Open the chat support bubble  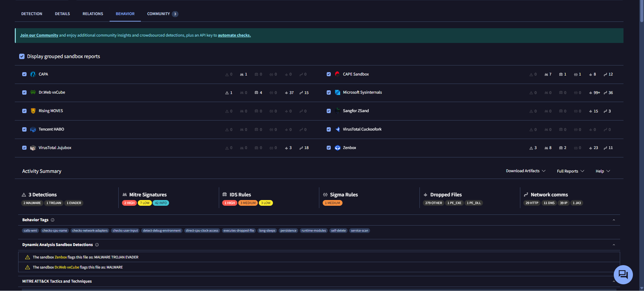coord(623,275)
